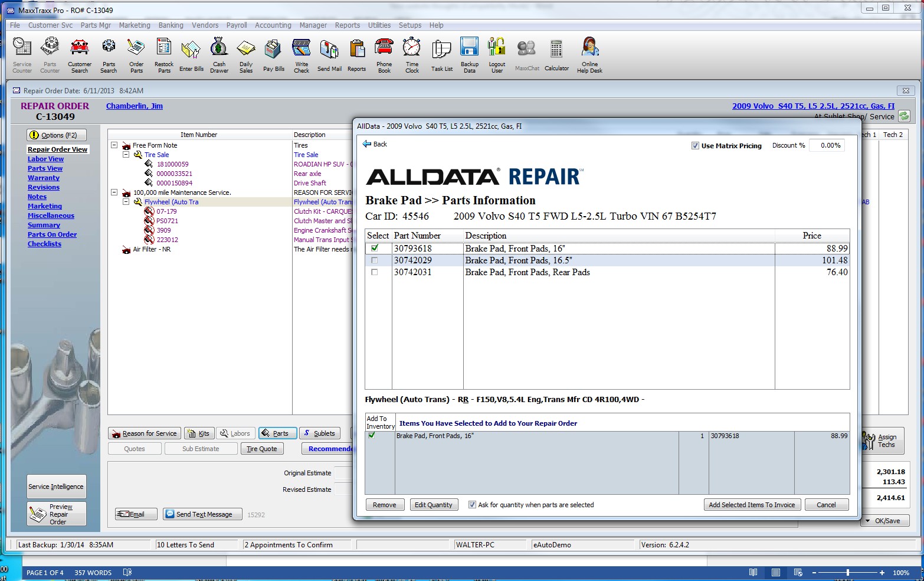Open the Pay Bills tool

273,56
